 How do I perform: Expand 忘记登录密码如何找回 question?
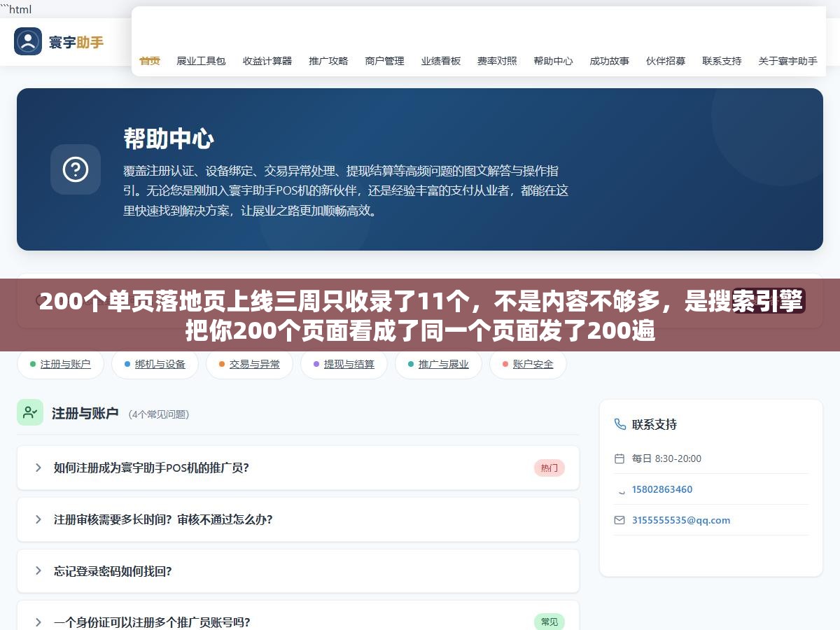click(x=298, y=571)
